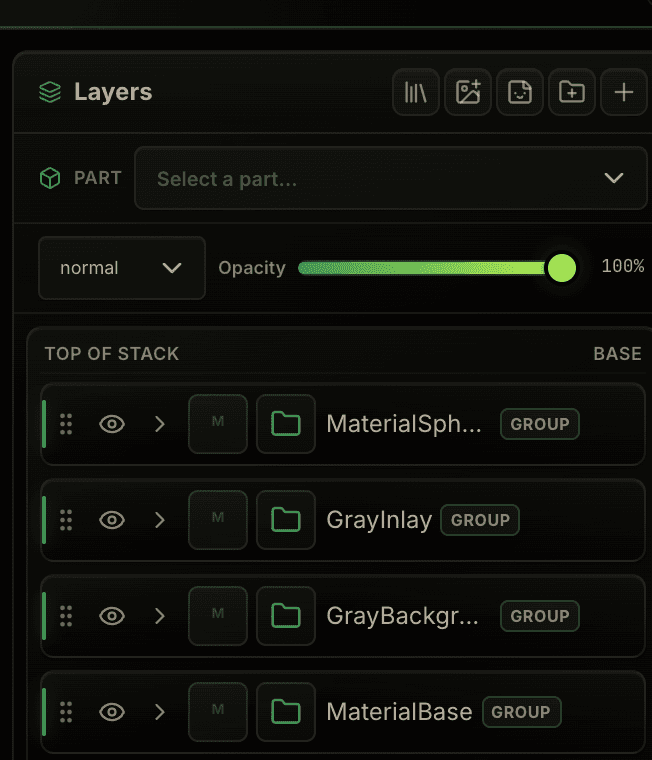This screenshot has width=652, height=760.
Task: Click the TOP OF STACK label
Action: click(x=112, y=354)
